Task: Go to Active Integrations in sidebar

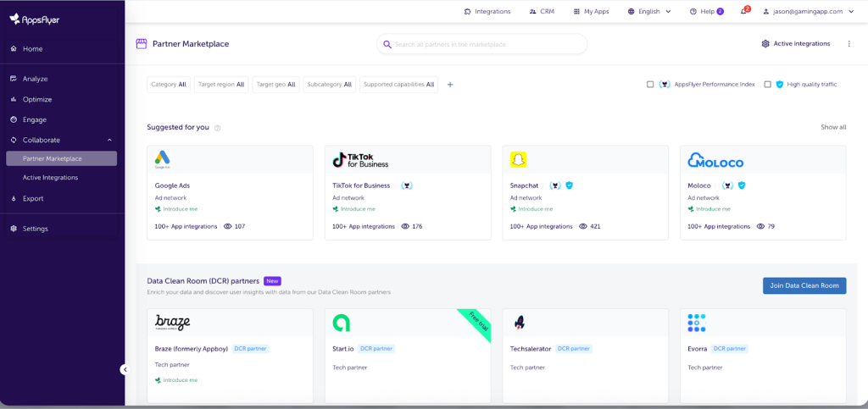Action: [50, 178]
